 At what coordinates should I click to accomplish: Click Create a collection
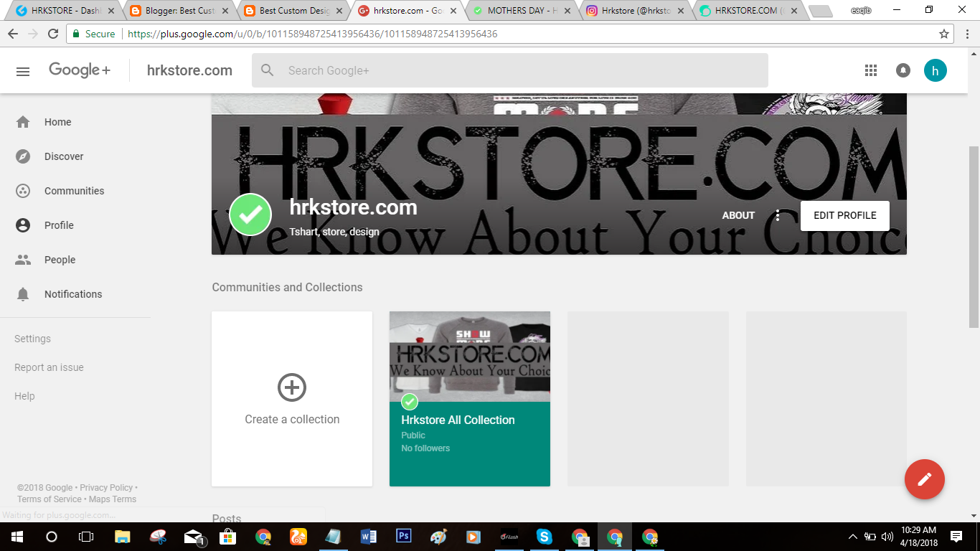(291, 399)
